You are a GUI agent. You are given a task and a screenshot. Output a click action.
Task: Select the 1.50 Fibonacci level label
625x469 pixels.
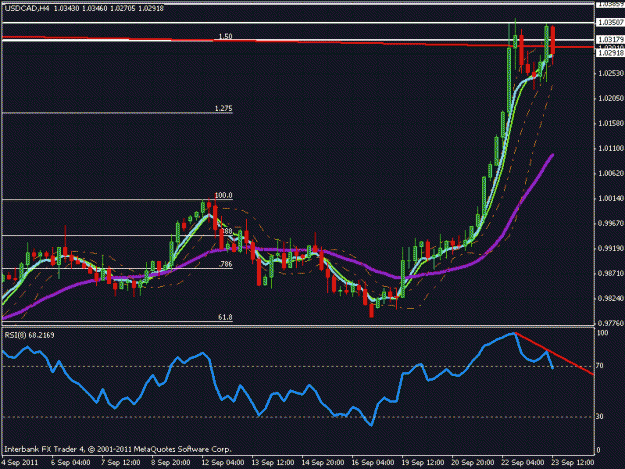pyautogui.click(x=225, y=36)
